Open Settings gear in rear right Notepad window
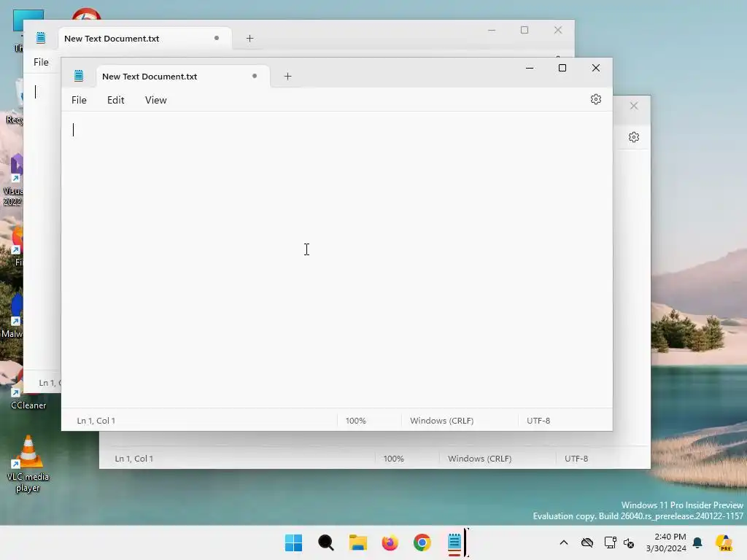747x560 pixels. [x=634, y=137]
